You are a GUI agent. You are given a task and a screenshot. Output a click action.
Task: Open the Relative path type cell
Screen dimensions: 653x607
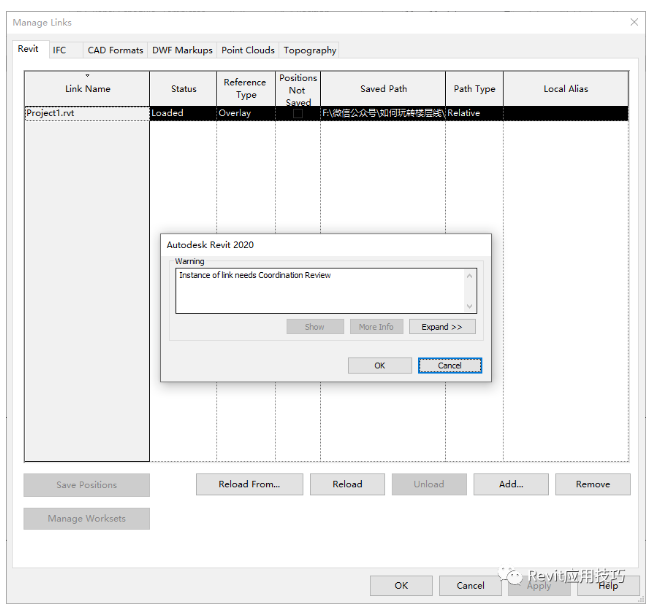[474, 113]
